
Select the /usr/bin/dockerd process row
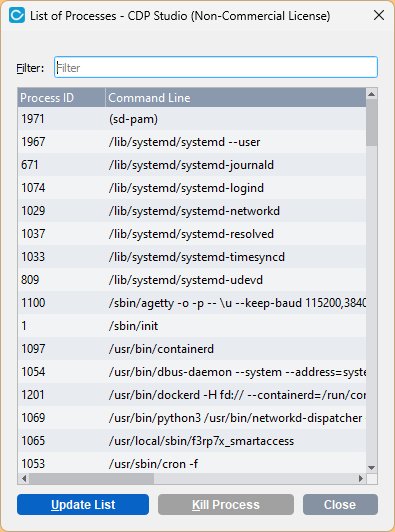click(x=192, y=395)
